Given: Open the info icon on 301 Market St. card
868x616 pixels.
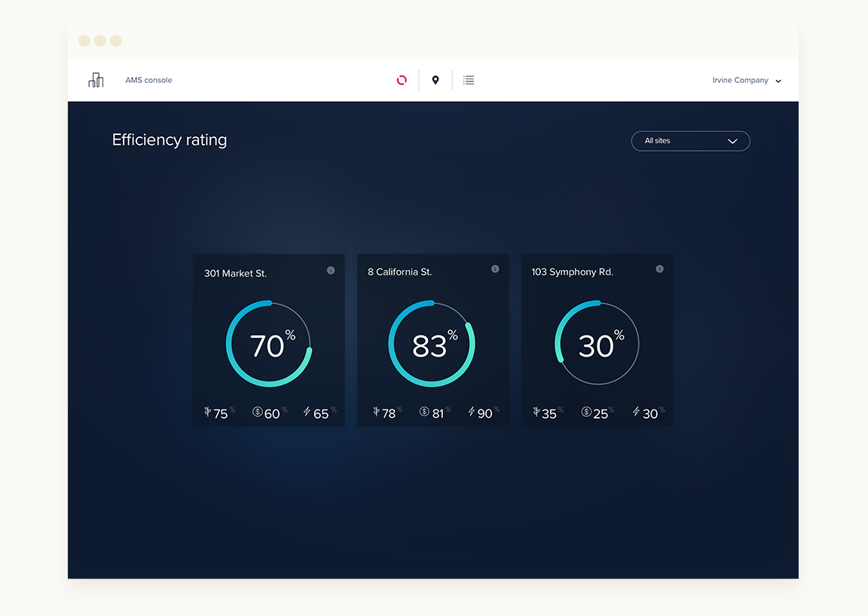Looking at the screenshot, I should click(x=330, y=270).
